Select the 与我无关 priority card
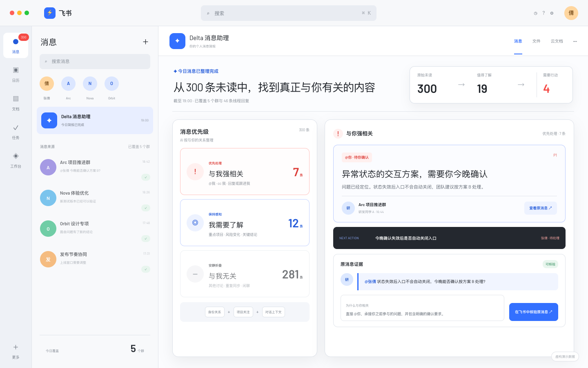Viewport: 588px width, 368px height. coord(245,274)
